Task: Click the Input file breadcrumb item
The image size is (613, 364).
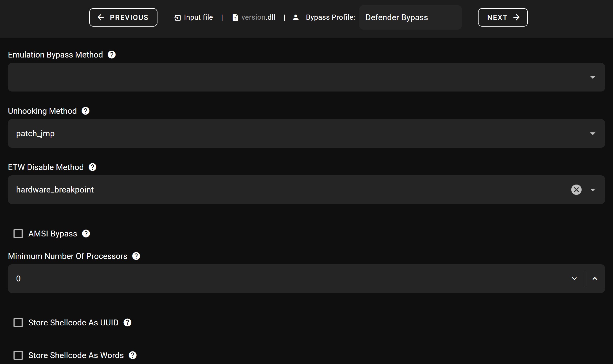Action: click(x=194, y=17)
